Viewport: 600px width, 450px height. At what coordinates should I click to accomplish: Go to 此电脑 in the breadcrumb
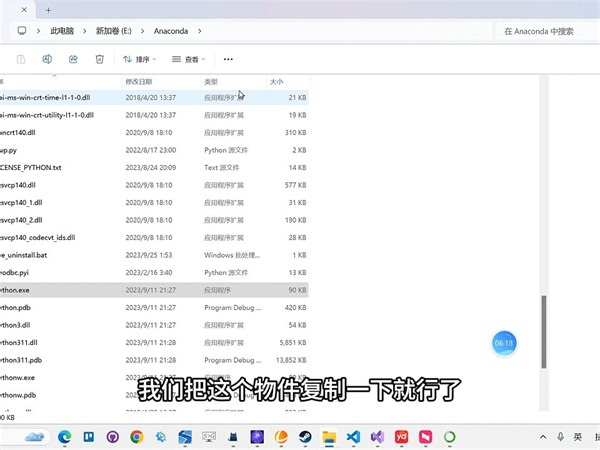click(62, 31)
